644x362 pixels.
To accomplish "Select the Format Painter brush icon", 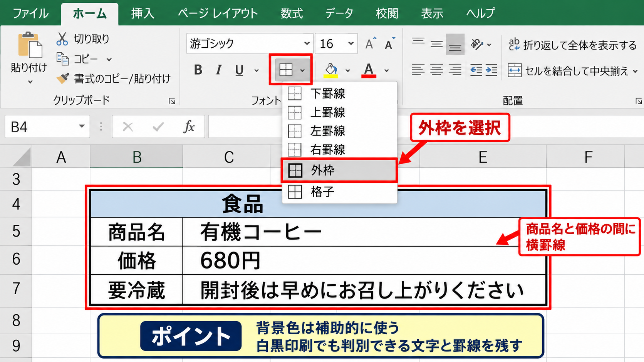I will 63,78.
